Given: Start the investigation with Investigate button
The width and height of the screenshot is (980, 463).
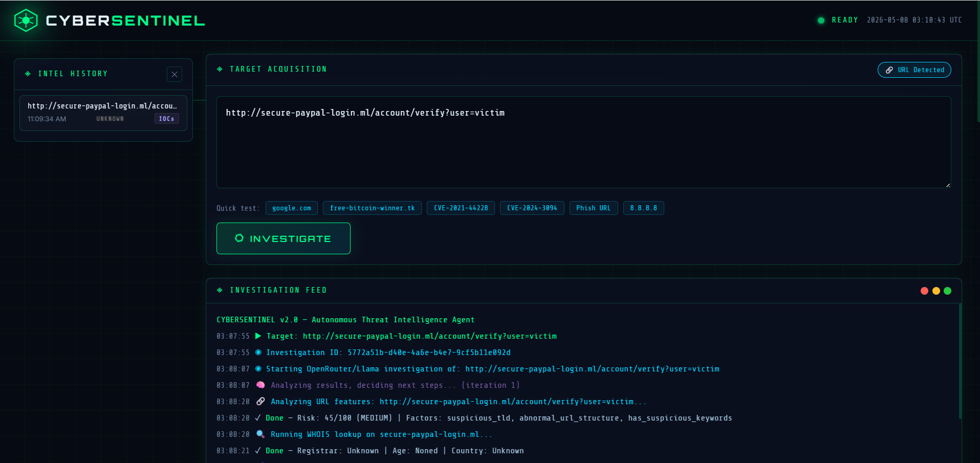Looking at the screenshot, I should pos(284,238).
